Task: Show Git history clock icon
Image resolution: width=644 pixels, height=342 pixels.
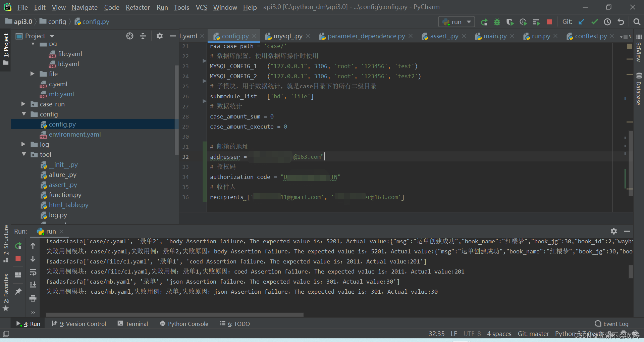Action: click(607, 22)
